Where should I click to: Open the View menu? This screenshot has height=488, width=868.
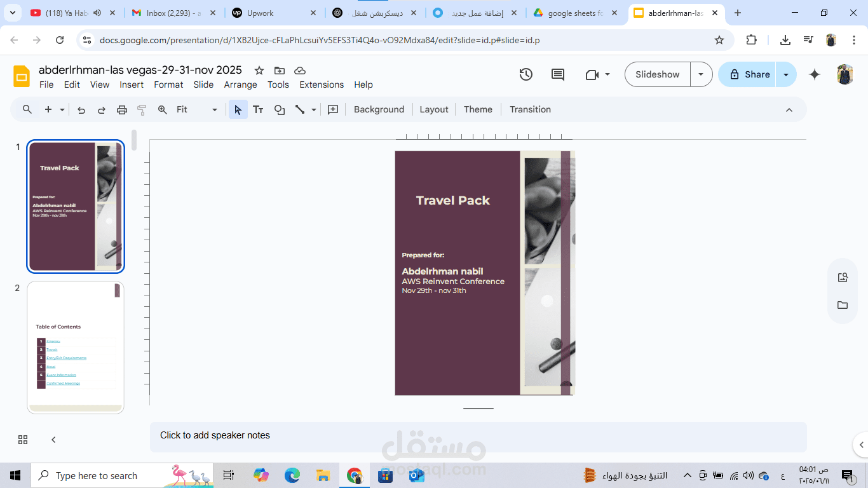[x=100, y=85]
